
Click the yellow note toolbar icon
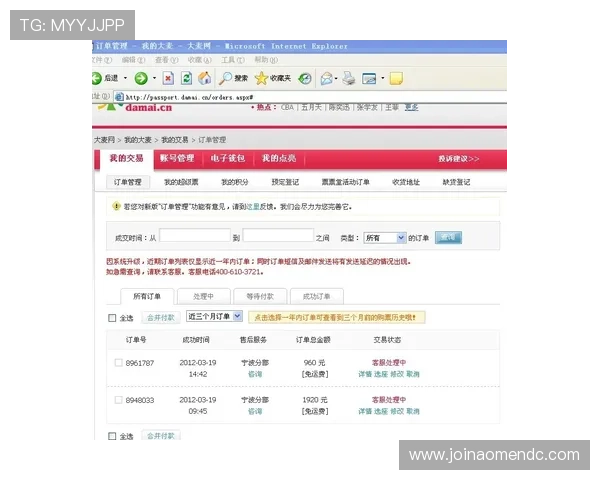click(396, 78)
